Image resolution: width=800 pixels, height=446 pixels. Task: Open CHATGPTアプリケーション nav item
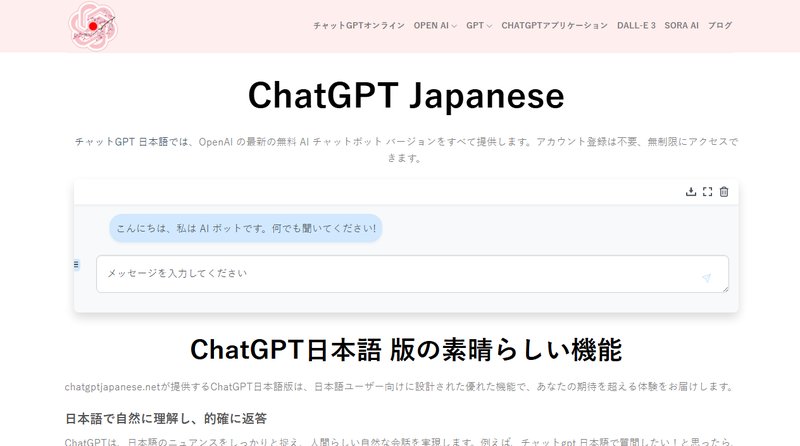click(555, 26)
